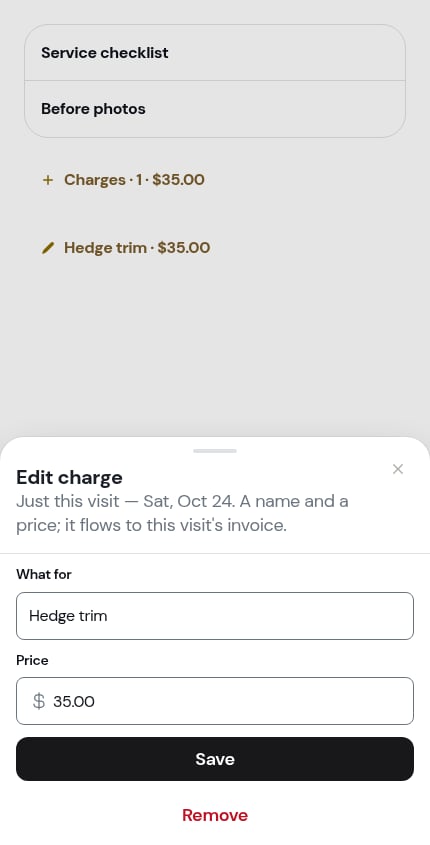Remove this charge via red link
This screenshot has height=845, width=430.
tap(215, 815)
